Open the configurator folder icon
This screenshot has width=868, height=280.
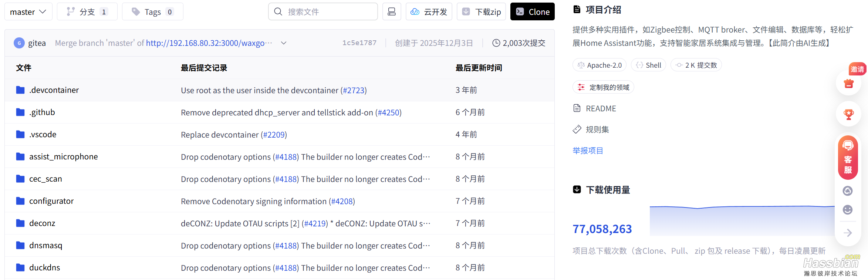coord(20,201)
